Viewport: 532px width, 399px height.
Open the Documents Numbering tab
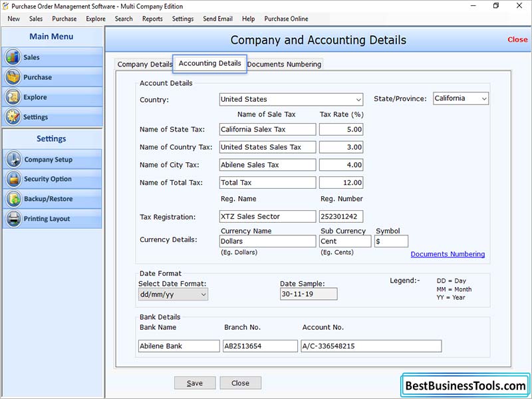[x=284, y=65]
